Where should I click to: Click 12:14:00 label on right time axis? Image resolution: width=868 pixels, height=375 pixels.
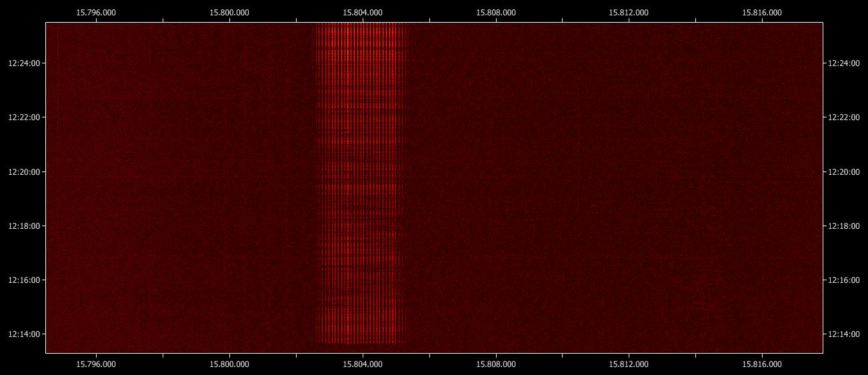pyautogui.click(x=843, y=334)
